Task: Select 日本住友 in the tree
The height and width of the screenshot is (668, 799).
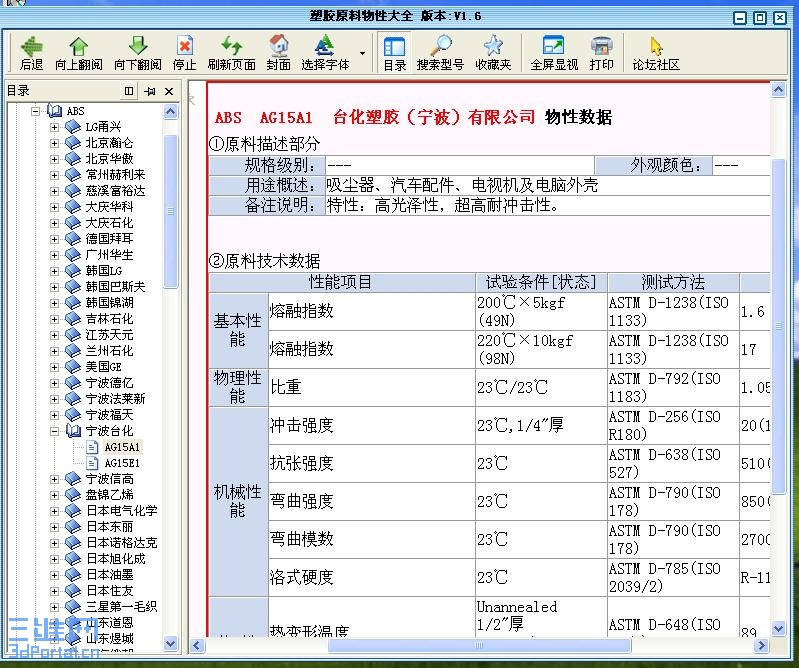Action: tap(109, 591)
